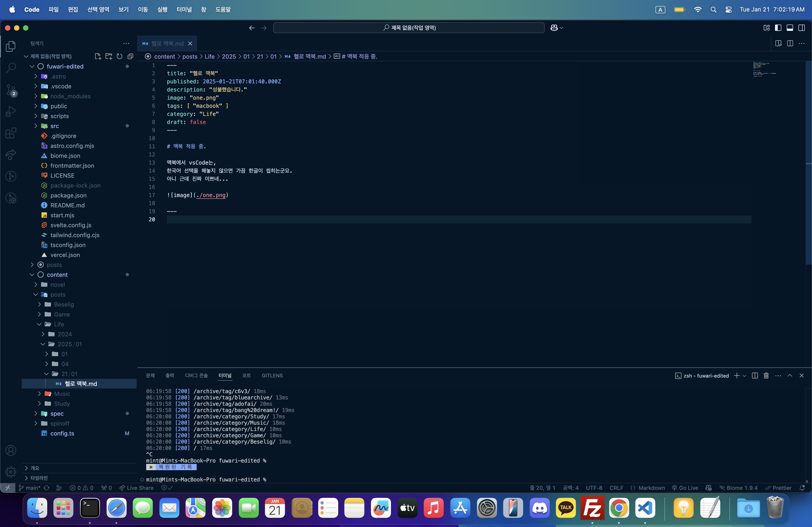Add a new terminal with plus icon

click(737, 375)
